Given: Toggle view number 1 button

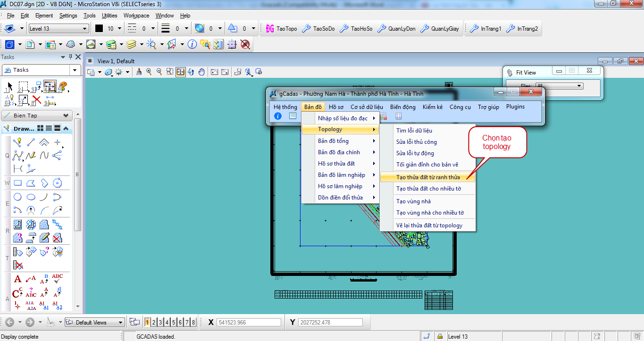Looking at the screenshot, I should [147, 323].
